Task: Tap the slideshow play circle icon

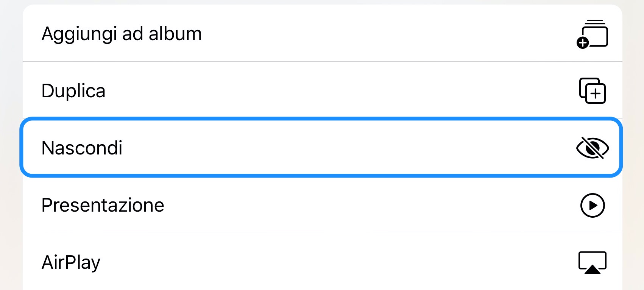Action: coord(593,205)
